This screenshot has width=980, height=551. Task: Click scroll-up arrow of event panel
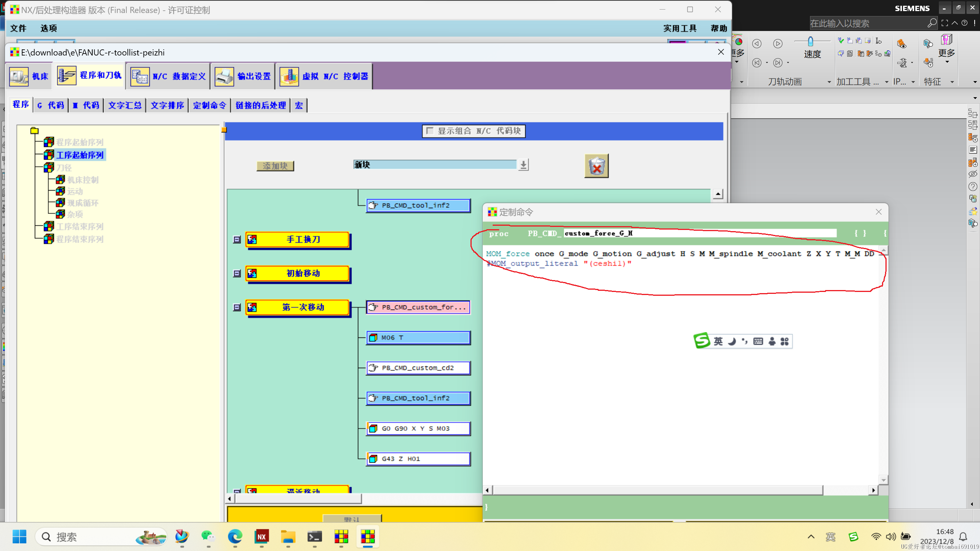[x=718, y=194]
